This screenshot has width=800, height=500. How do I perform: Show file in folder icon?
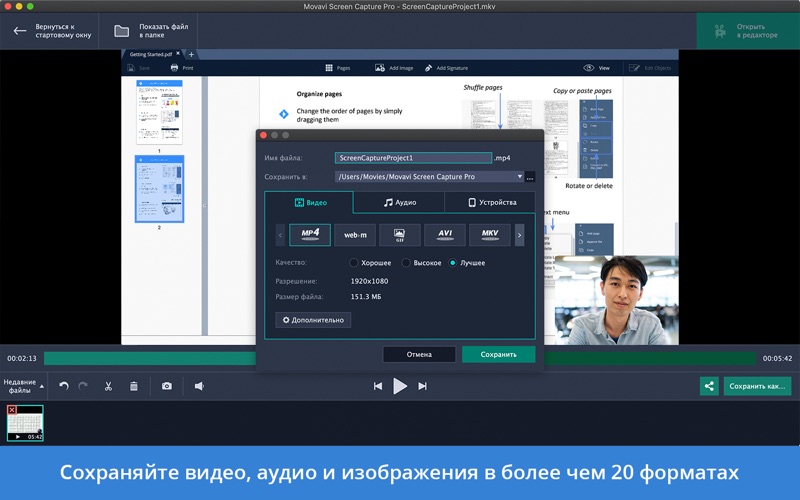click(121, 31)
